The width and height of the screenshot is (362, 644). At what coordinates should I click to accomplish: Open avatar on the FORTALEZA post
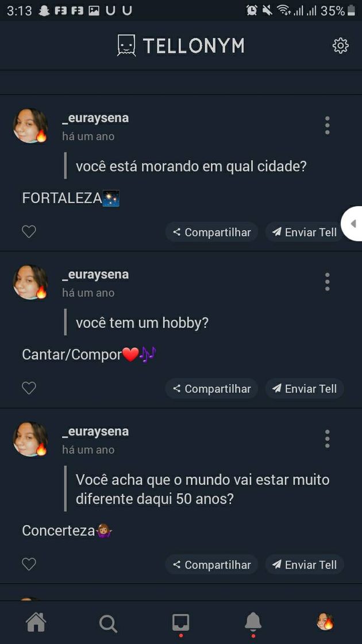click(x=30, y=125)
